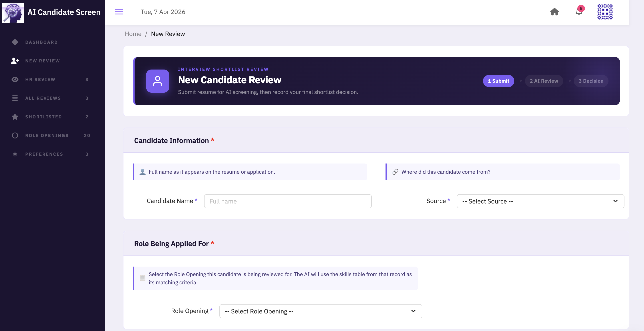Toggle the hamburger sidebar menu icon

[x=119, y=12]
